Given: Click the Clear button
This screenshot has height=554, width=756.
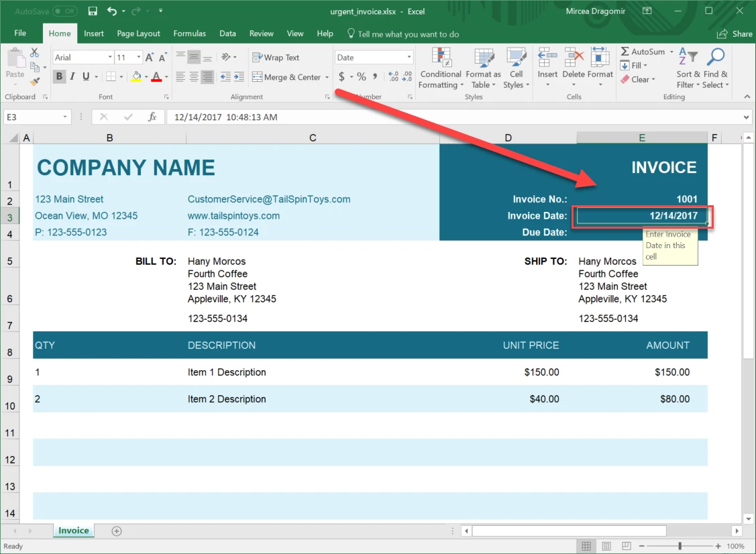Looking at the screenshot, I should (638, 80).
